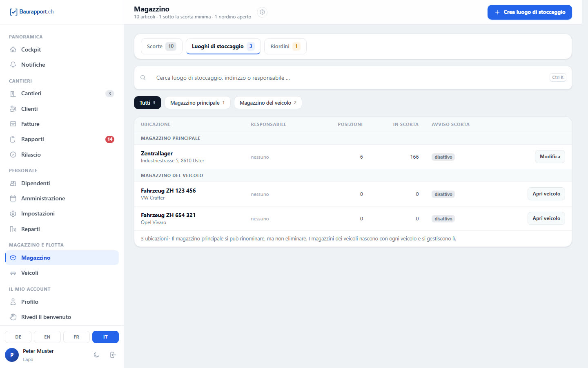Viewport: 588px width, 368px height.
Task: Go to Notifiche
Action: 62,65
